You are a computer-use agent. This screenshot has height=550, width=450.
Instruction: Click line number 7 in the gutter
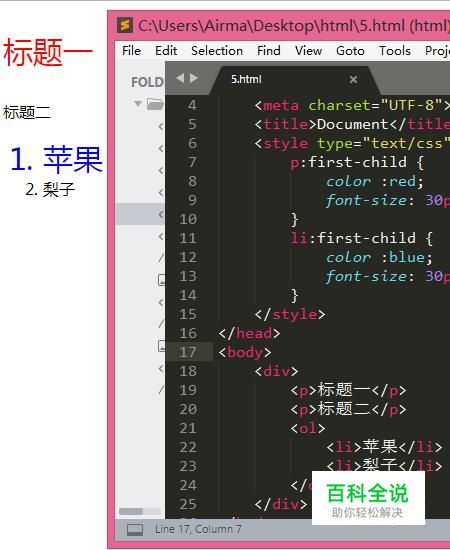click(x=192, y=162)
